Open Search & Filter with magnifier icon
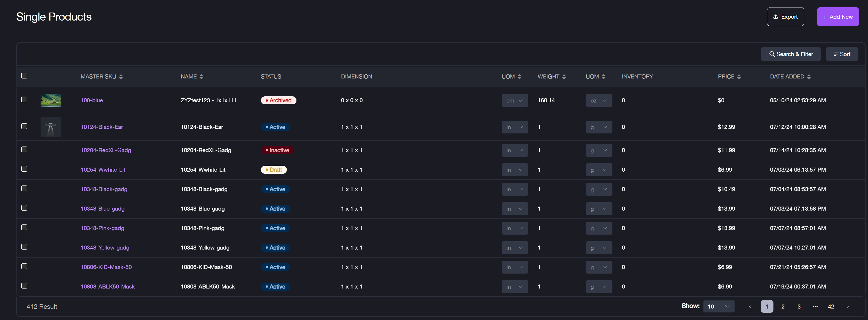 pos(791,54)
